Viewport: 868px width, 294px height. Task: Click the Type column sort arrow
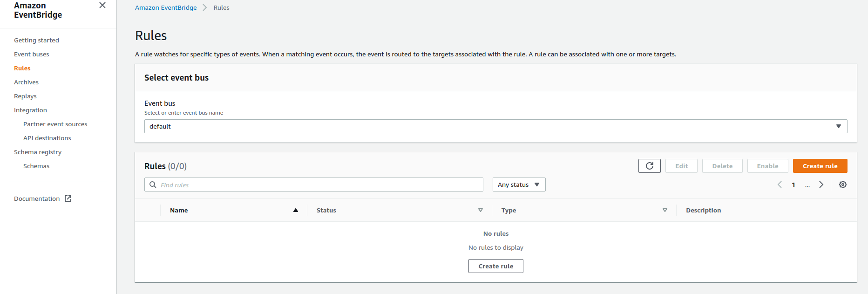(665, 210)
